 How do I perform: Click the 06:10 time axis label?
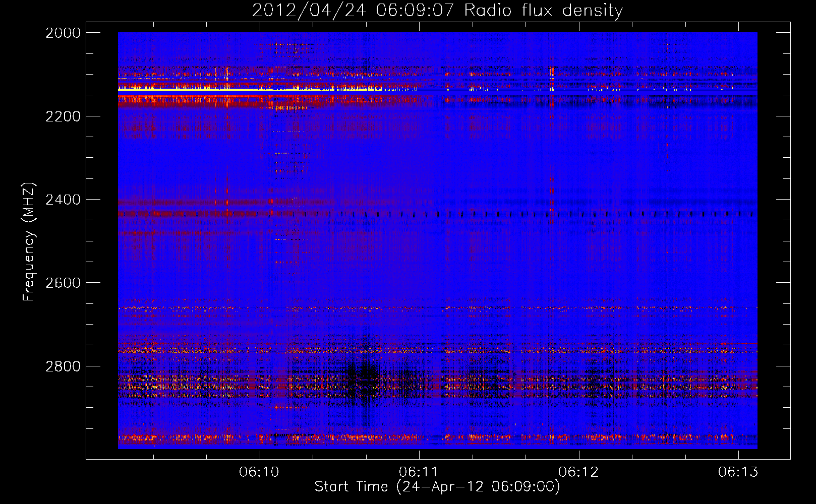click(259, 472)
